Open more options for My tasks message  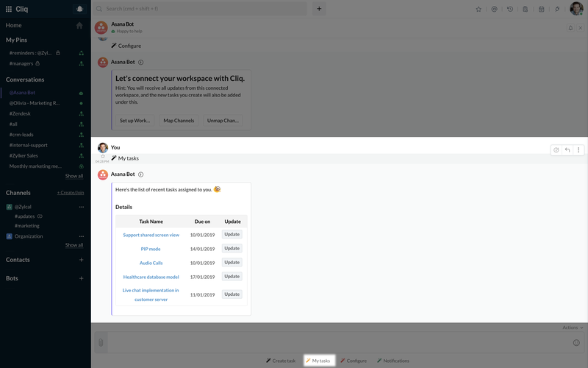(x=578, y=150)
